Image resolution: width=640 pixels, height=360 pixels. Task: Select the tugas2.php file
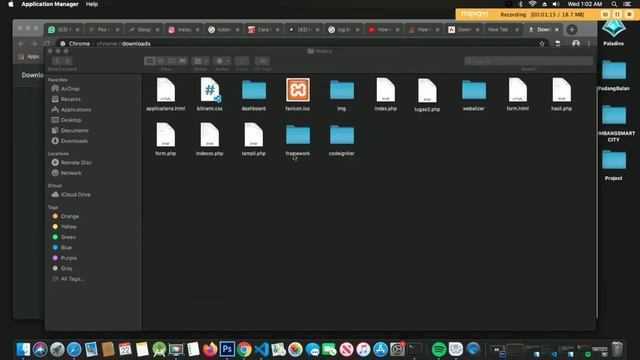427,95
